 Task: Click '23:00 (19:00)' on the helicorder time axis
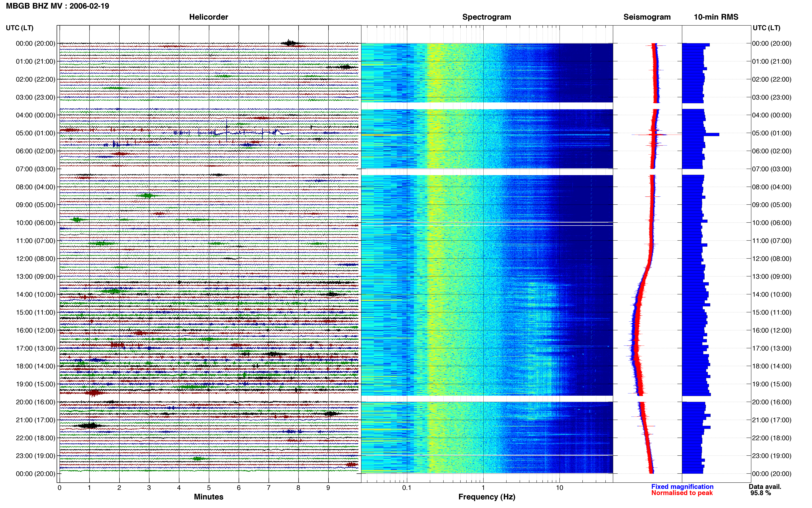point(36,456)
